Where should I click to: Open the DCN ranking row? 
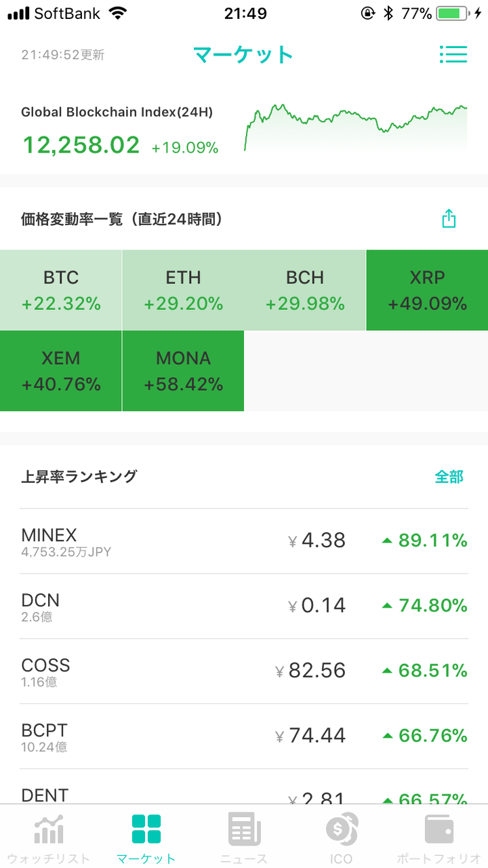(x=244, y=606)
